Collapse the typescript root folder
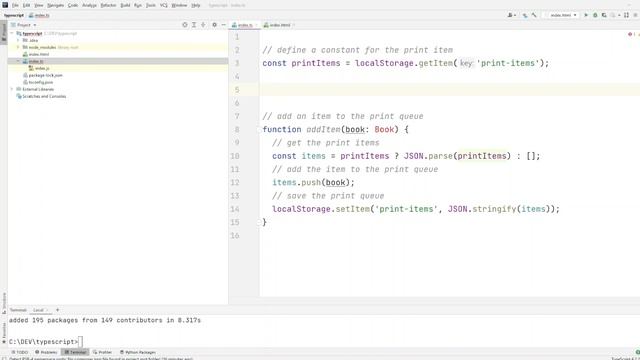The width and height of the screenshot is (640, 360). [12, 33]
